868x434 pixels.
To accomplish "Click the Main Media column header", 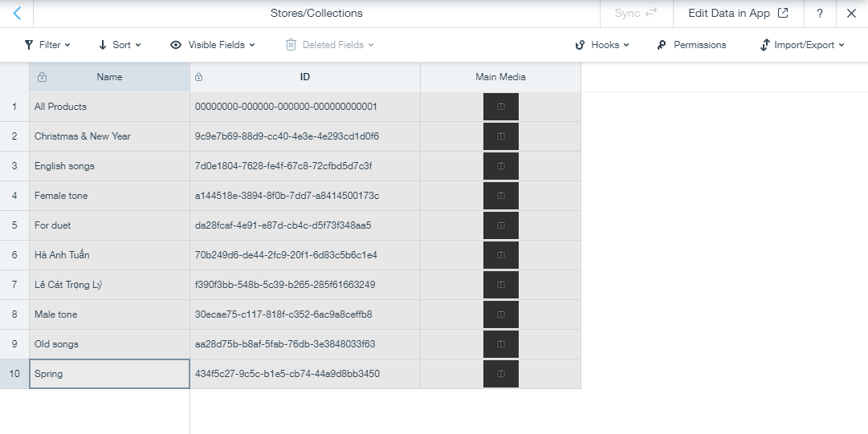I will click(500, 77).
